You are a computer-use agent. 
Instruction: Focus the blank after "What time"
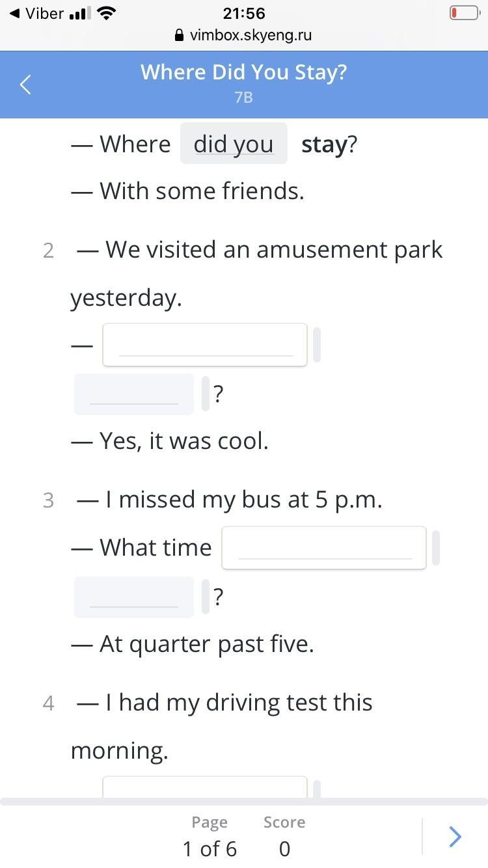(324, 548)
